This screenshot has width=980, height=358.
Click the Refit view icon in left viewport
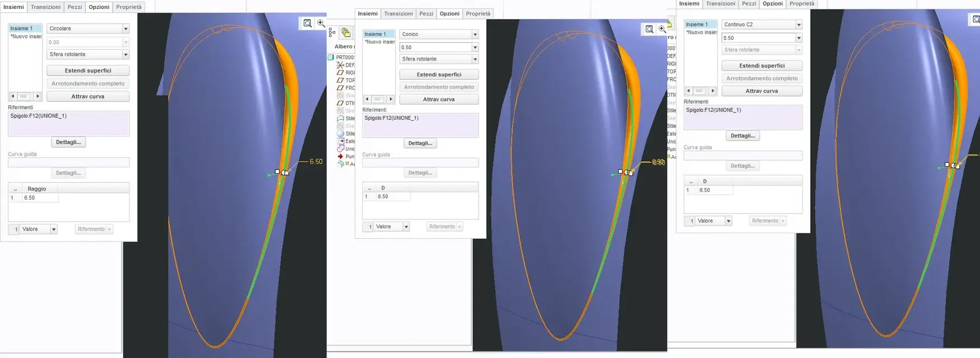point(307,23)
